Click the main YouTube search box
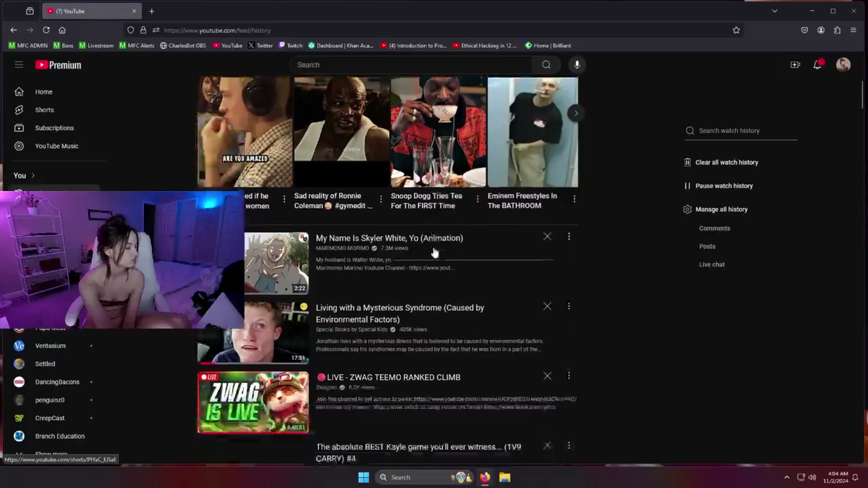 click(x=411, y=65)
